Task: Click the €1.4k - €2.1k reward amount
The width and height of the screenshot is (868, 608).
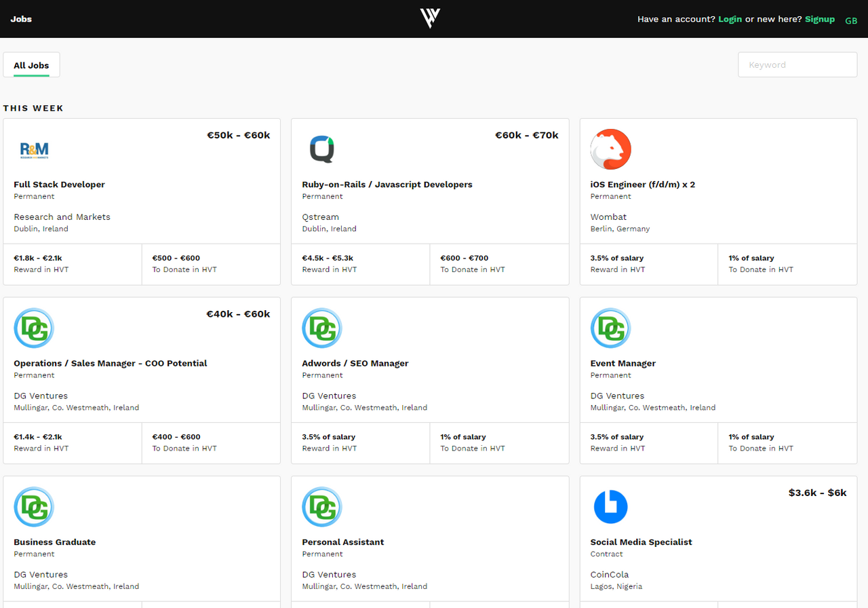Action: [38, 437]
